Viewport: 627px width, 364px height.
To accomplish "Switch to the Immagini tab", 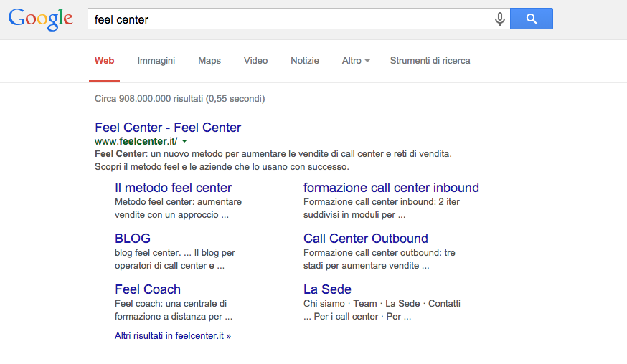I will pyautogui.click(x=156, y=61).
